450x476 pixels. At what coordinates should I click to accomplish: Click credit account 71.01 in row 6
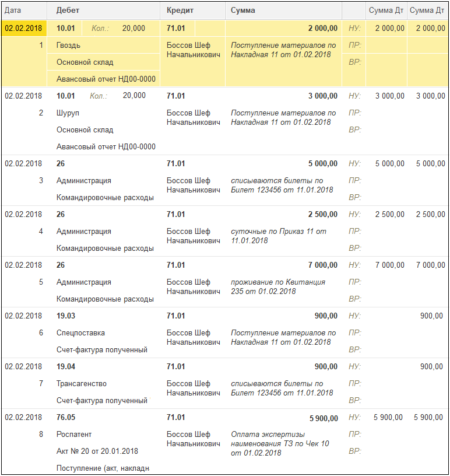click(175, 316)
